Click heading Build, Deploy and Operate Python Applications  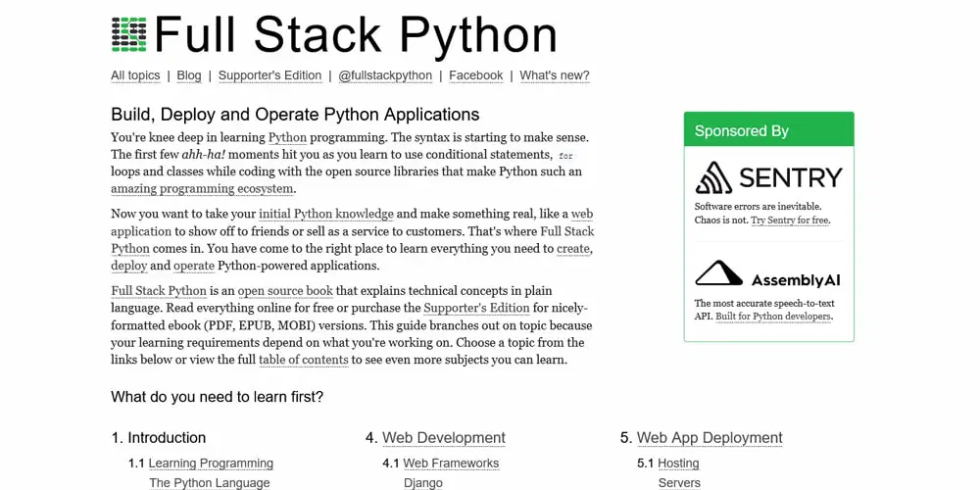point(295,115)
